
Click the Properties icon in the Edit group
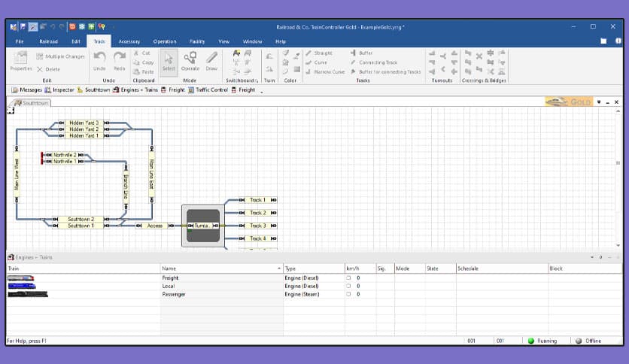pyautogui.click(x=20, y=58)
